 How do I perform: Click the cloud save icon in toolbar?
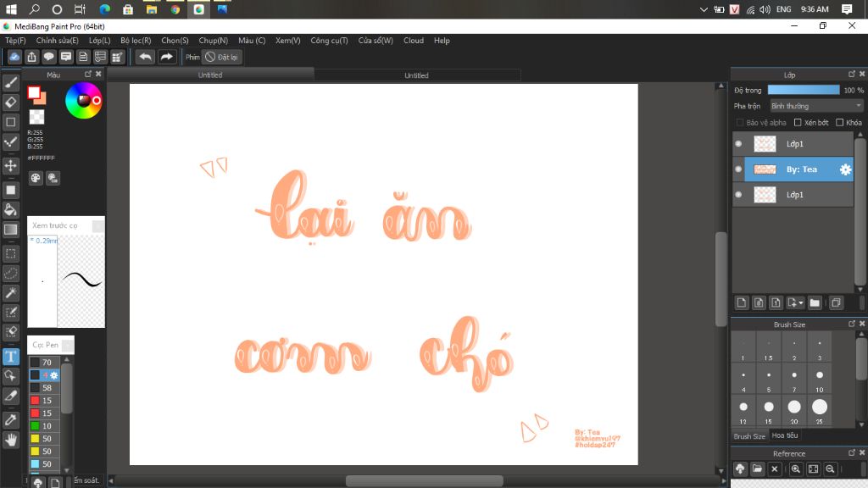14,57
